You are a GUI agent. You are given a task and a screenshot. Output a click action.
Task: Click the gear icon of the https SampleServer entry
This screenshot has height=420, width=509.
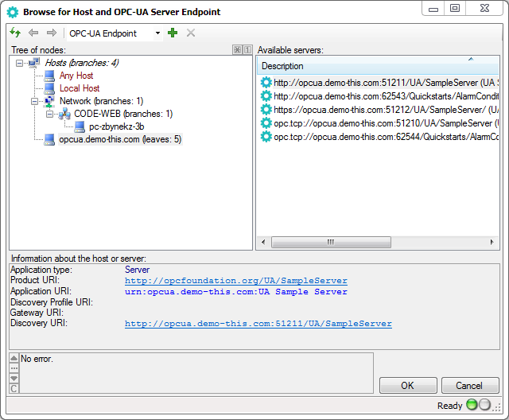coord(266,110)
